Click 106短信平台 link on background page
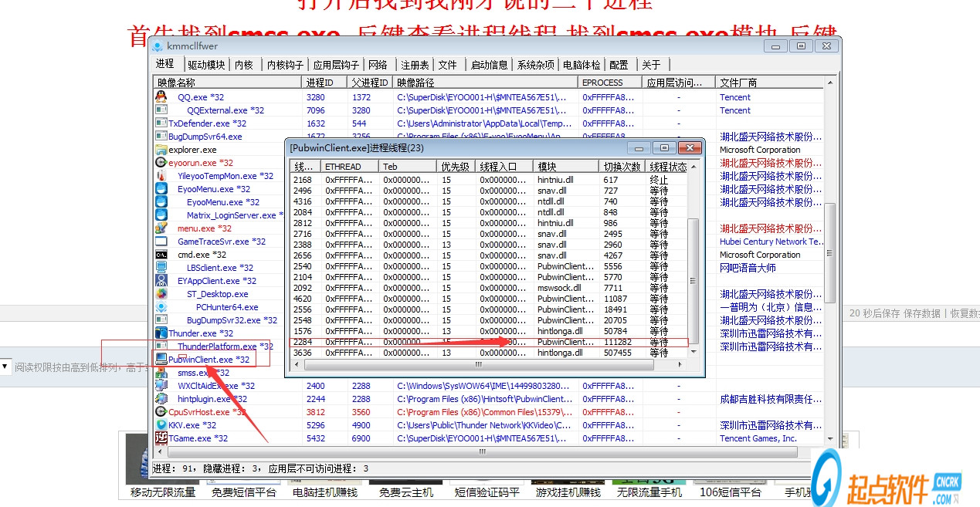Screen dimensions: 980x507 click(731, 492)
